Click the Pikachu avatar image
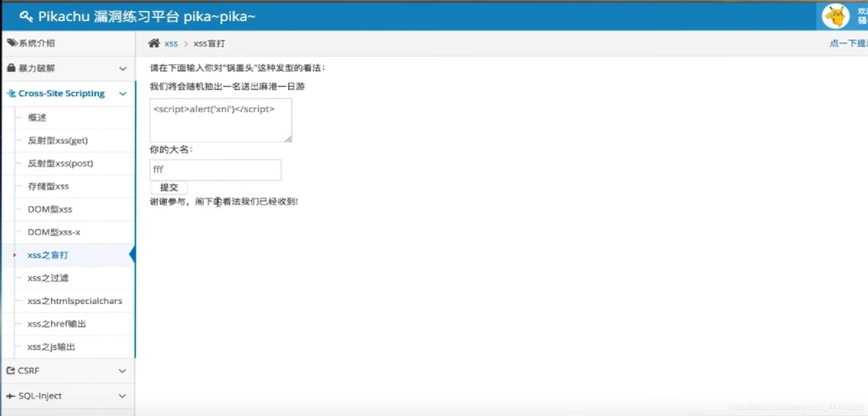The image size is (868, 416). coord(835,16)
